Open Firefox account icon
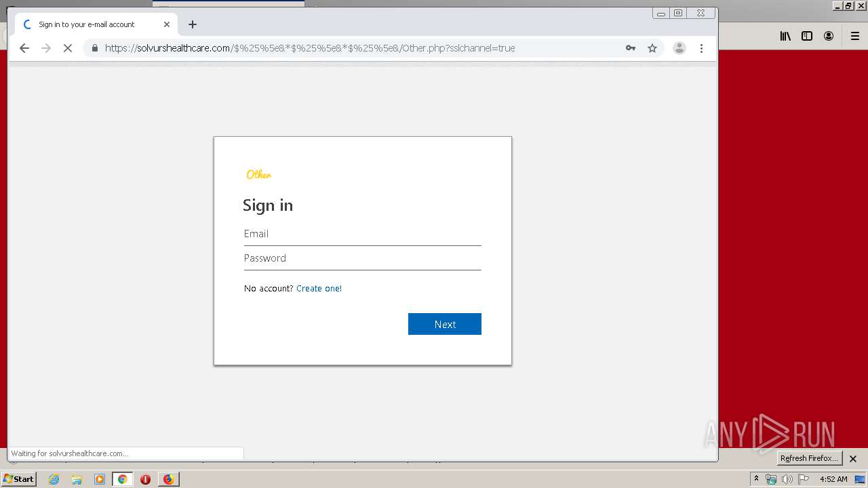Image resolution: width=868 pixels, height=488 pixels. [829, 36]
